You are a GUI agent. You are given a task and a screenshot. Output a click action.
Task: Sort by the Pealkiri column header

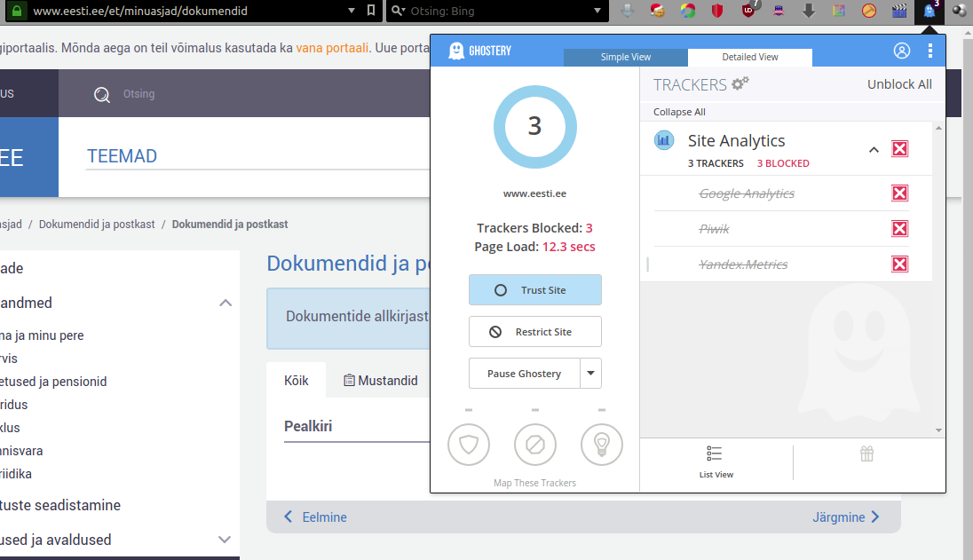(308, 426)
